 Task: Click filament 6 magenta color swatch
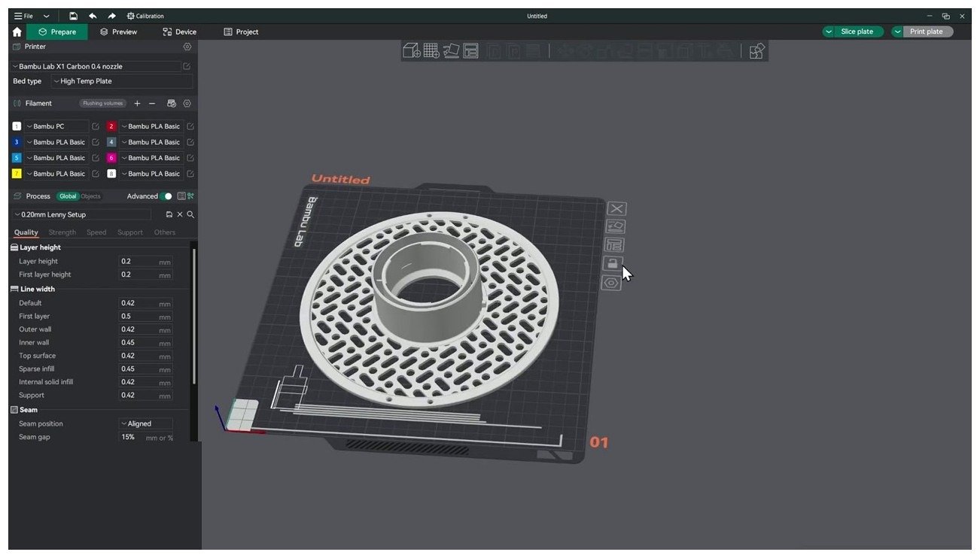pyautogui.click(x=111, y=158)
